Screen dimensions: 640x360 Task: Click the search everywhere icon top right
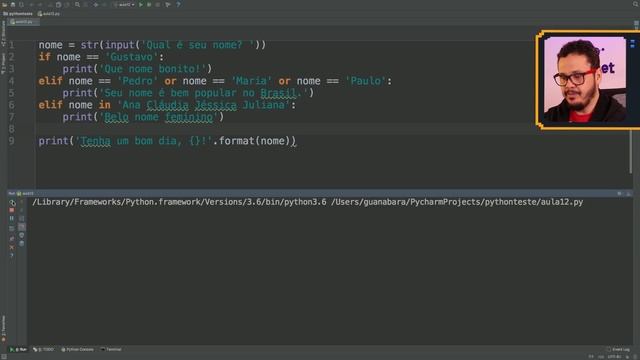pyautogui.click(x=636, y=4)
